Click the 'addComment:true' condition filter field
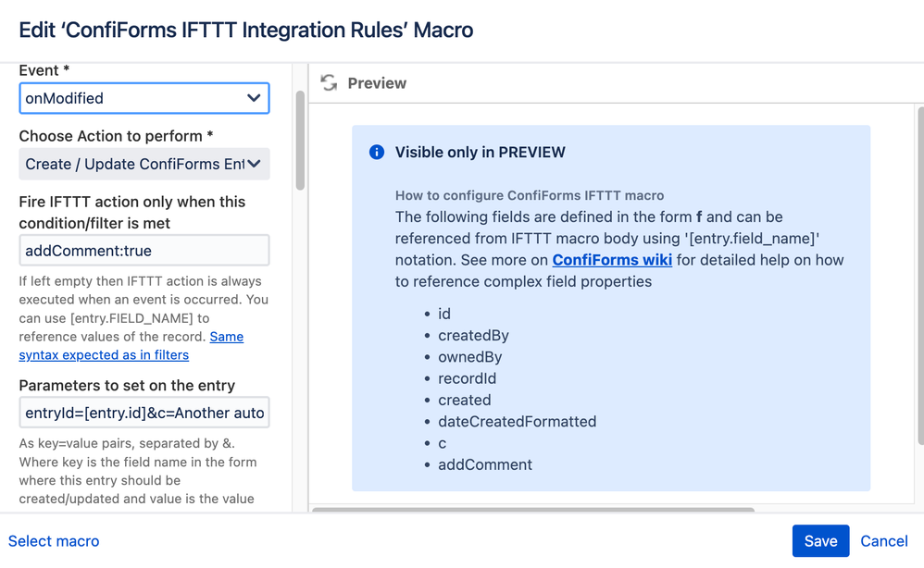 click(144, 250)
